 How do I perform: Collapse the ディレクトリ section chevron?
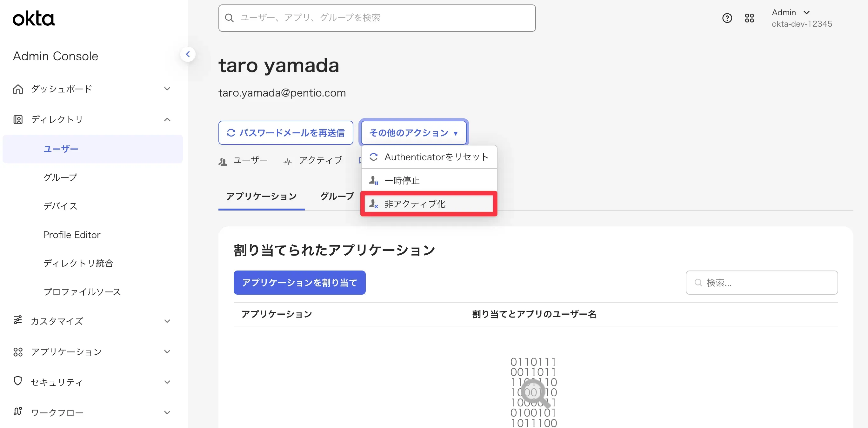coord(167,119)
